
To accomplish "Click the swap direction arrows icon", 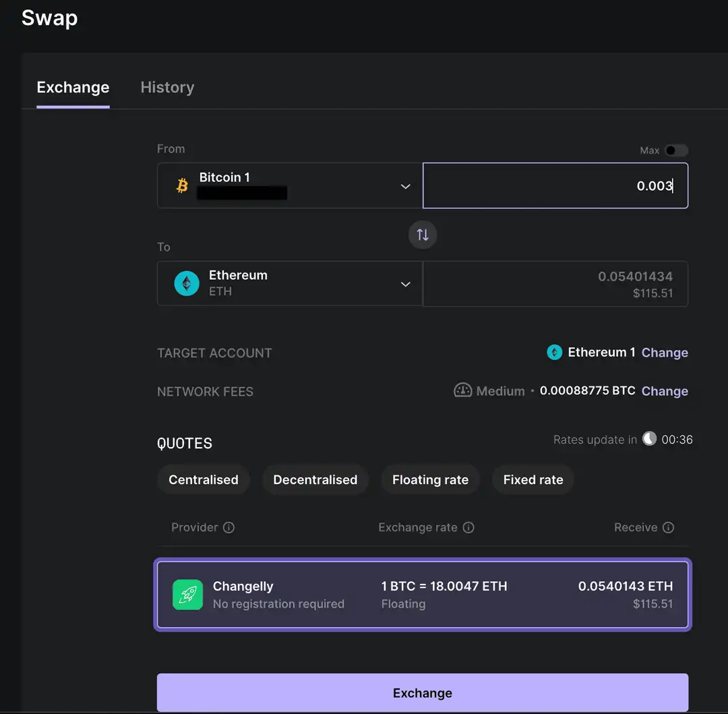I will tap(423, 235).
